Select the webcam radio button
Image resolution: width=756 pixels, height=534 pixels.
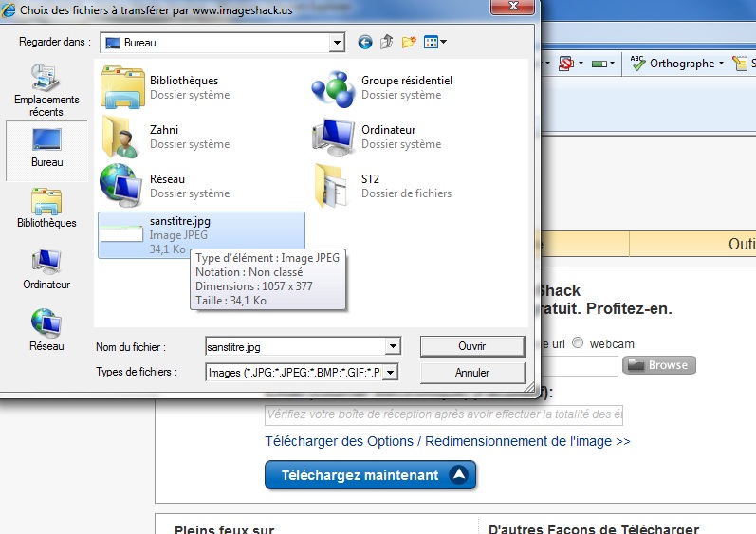[x=577, y=343]
